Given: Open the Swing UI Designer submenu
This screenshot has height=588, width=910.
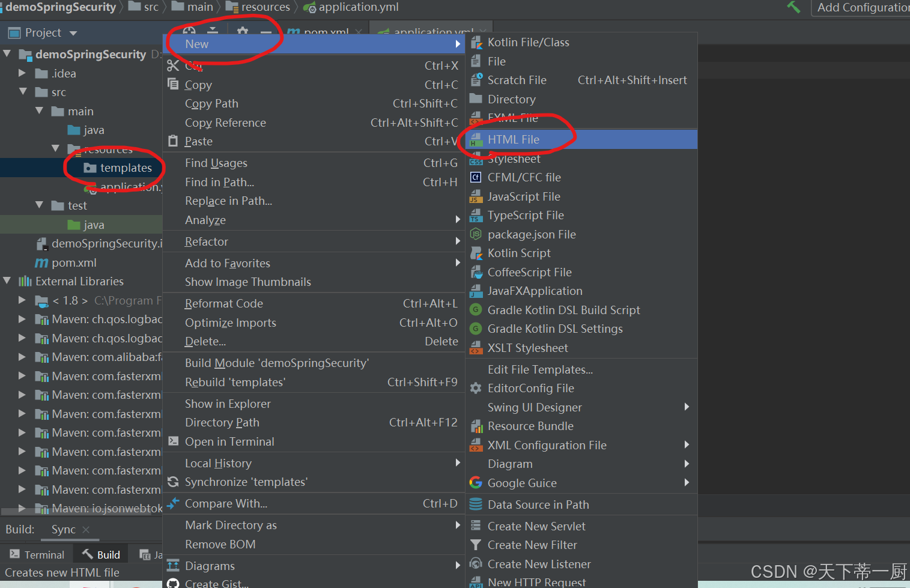Looking at the screenshot, I should pyautogui.click(x=581, y=407).
